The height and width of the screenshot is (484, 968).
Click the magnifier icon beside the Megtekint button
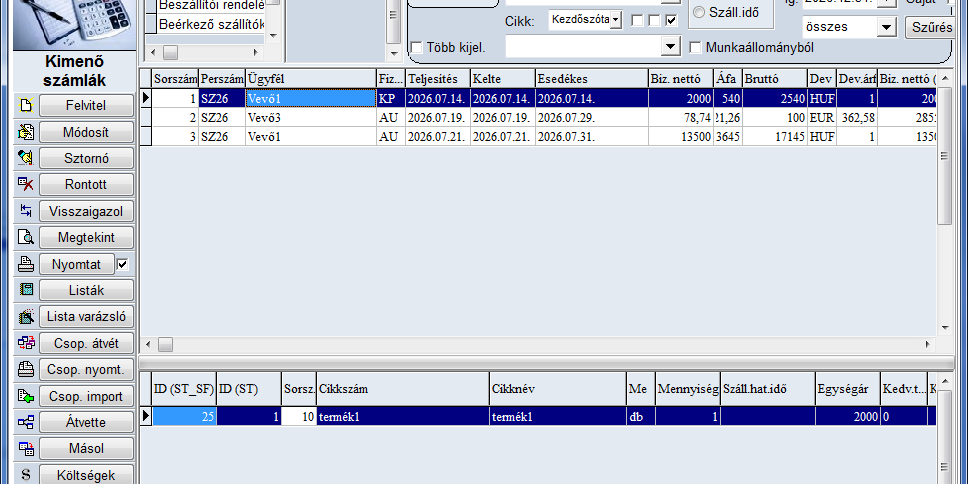coord(25,237)
